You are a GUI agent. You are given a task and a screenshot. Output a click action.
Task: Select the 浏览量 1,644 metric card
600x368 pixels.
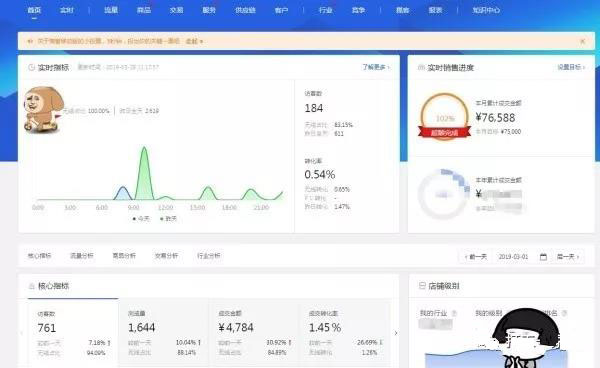[x=163, y=332]
